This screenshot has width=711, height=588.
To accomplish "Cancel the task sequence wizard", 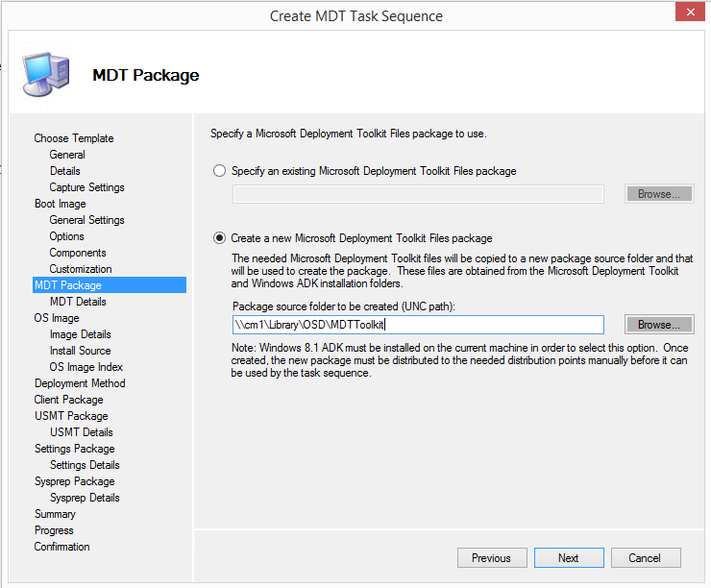I will pyautogui.click(x=646, y=557).
